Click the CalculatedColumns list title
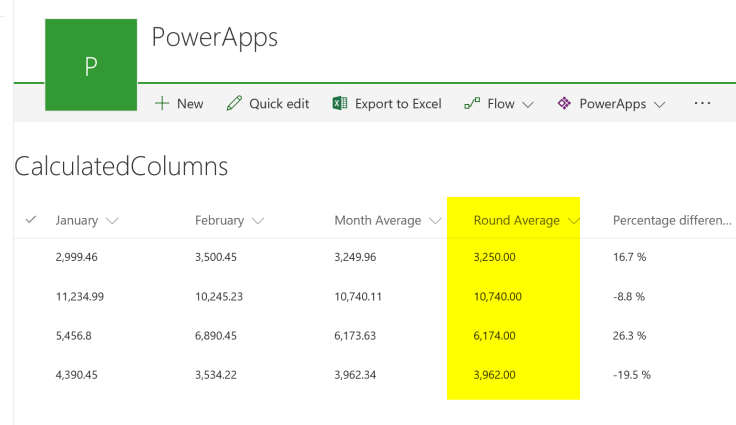 121,167
